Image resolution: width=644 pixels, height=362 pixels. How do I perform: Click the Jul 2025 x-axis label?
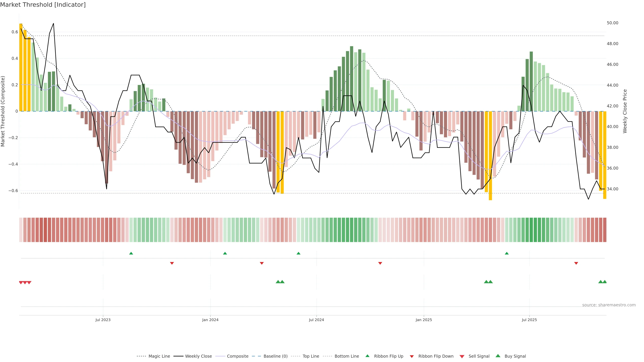point(529,320)
